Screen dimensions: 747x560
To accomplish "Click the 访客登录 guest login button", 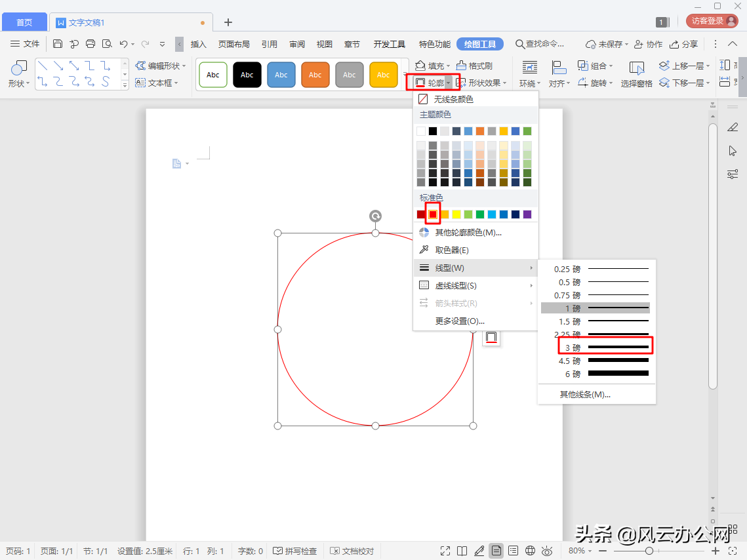I will (x=712, y=21).
